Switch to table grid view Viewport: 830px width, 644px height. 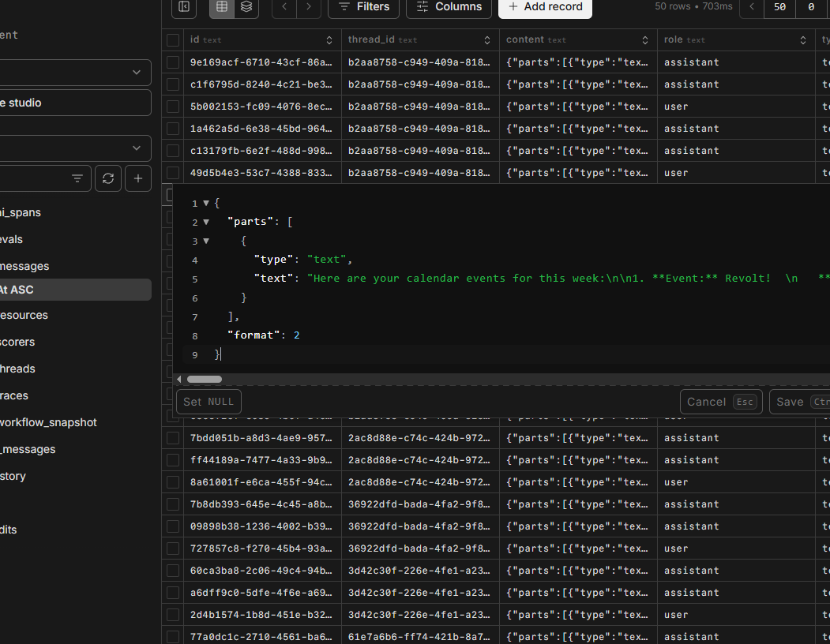[222, 7]
